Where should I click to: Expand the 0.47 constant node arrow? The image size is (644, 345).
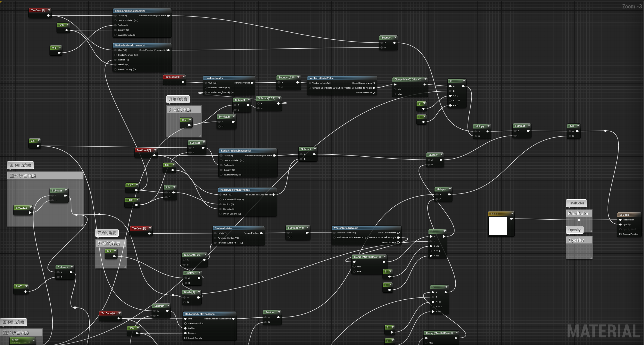tap(137, 185)
